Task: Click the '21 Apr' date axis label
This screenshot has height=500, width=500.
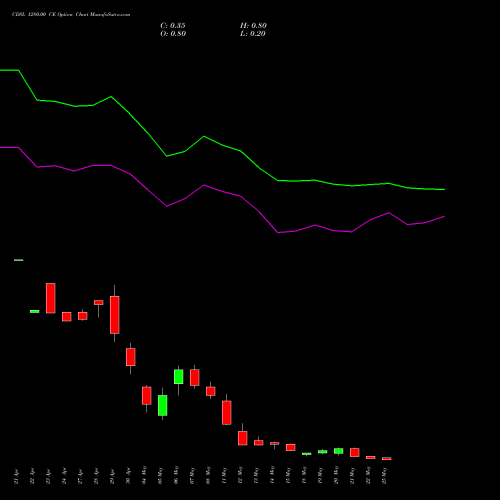Action: (17, 476)
